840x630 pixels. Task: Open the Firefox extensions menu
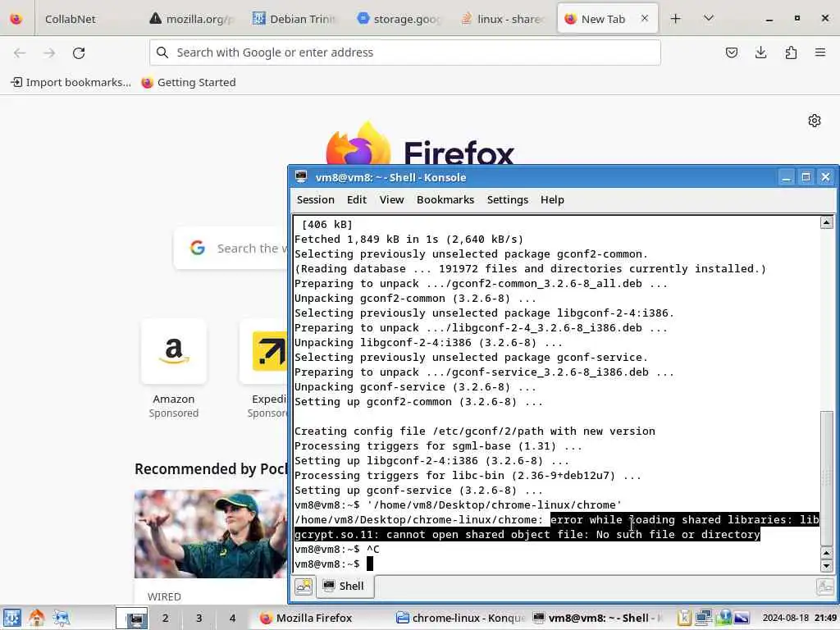[x=791, y=52]
